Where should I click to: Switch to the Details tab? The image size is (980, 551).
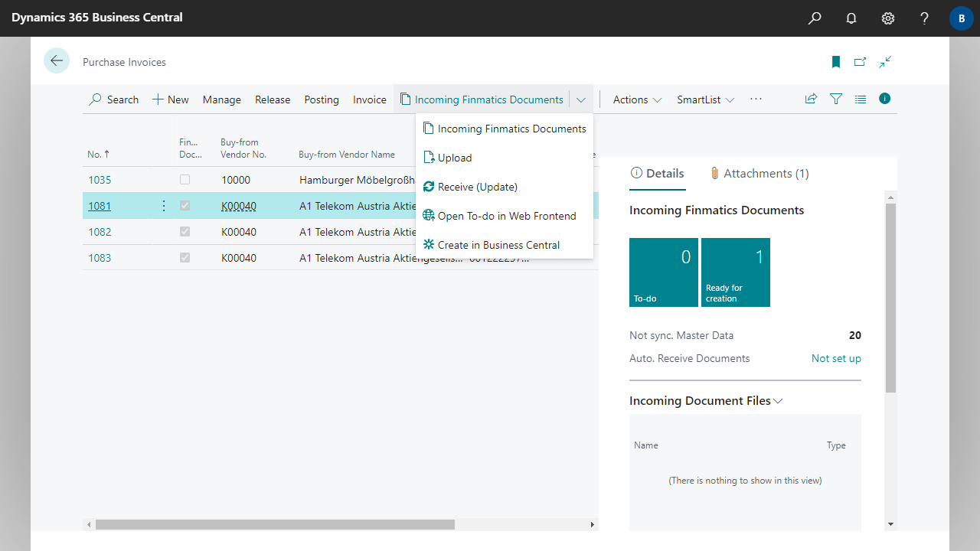tap(657, 174)
